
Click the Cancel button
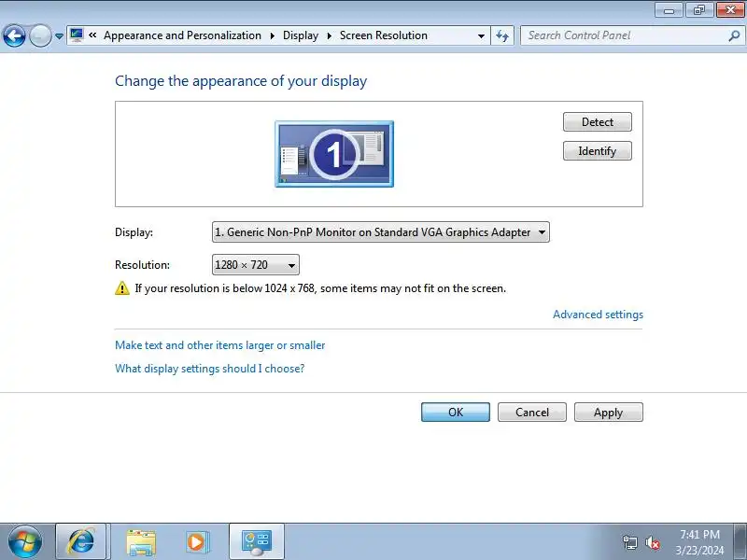point(532,412)
